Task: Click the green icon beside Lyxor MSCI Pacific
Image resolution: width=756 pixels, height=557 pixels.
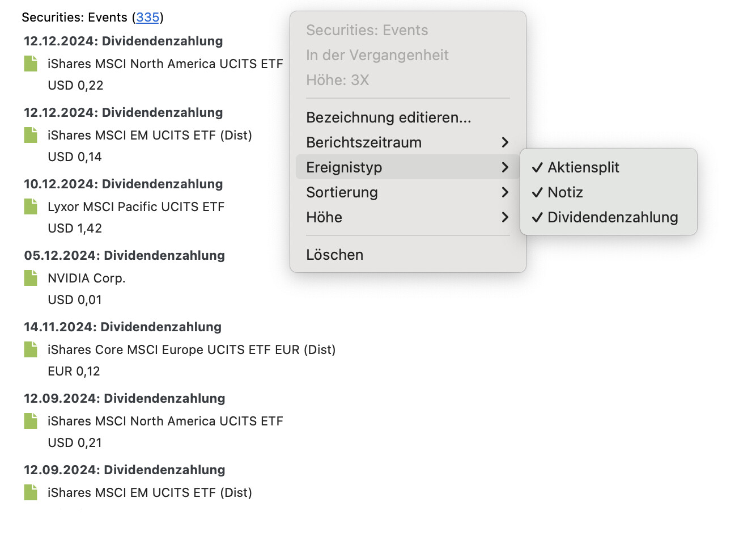Action: [31, 206]
